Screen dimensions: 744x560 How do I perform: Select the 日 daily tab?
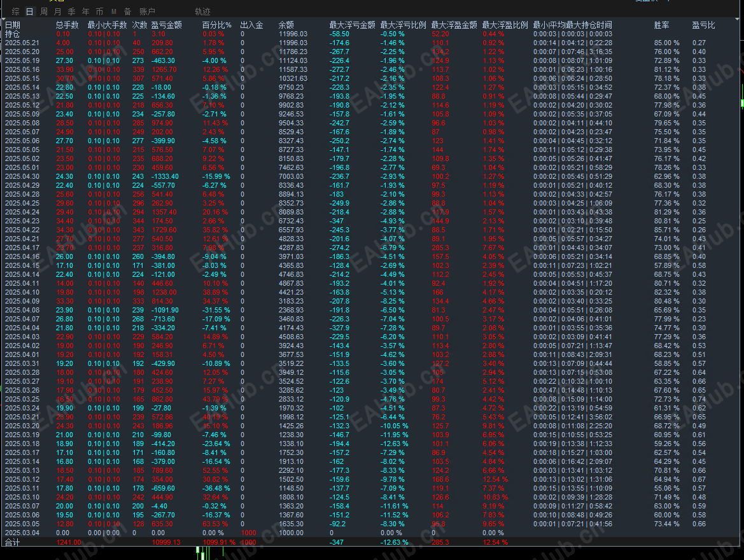click(30, 11)
